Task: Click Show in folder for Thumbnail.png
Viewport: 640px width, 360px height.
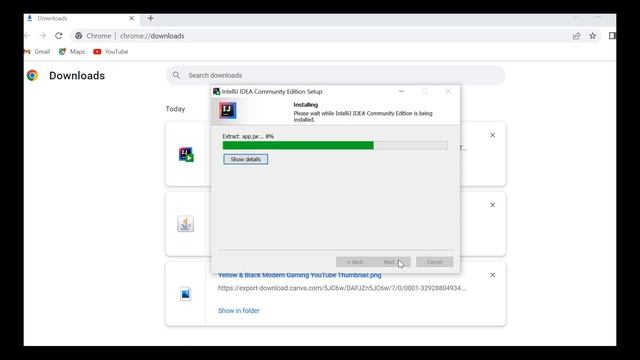Action: click(x=239, y=311)
